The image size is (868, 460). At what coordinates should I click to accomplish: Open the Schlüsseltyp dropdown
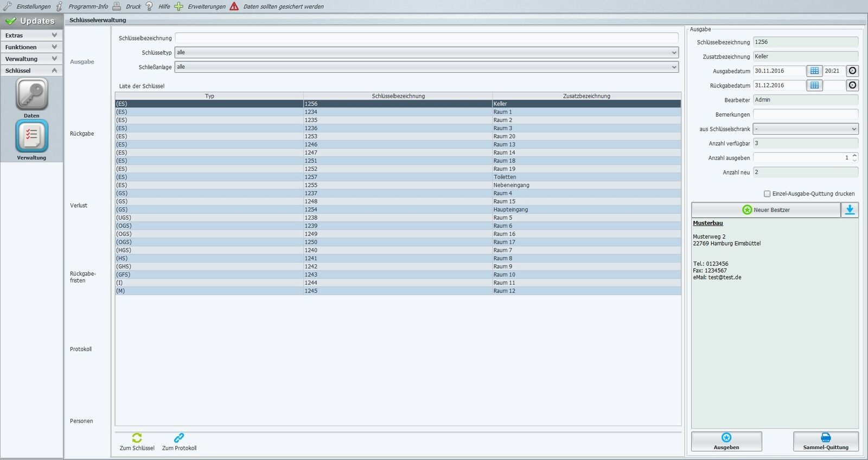pyautogui.click(x=426, y=53)
